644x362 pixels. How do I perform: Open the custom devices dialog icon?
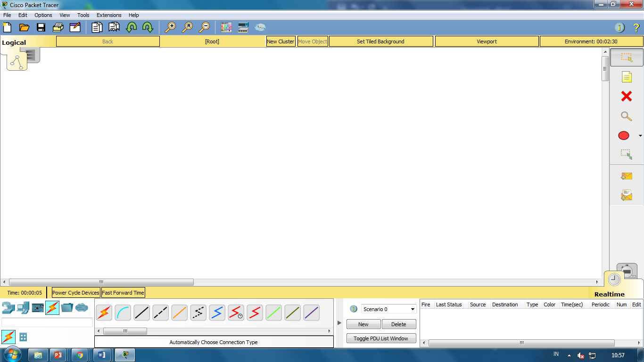click(243, 27)
